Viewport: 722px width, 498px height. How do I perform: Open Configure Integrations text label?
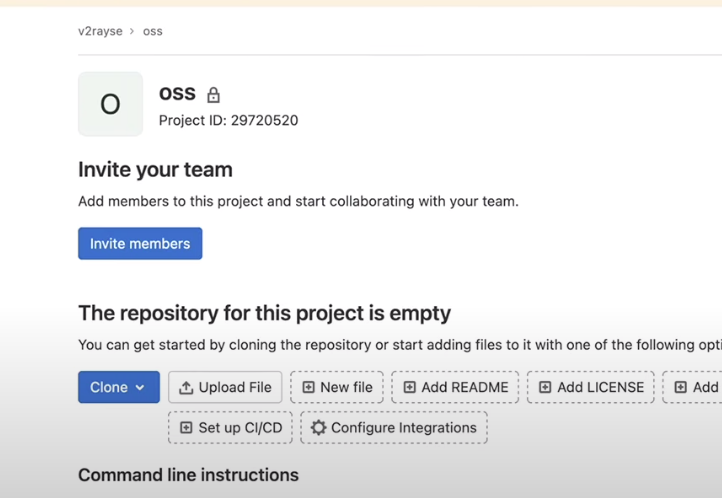[x=403, y=428]
